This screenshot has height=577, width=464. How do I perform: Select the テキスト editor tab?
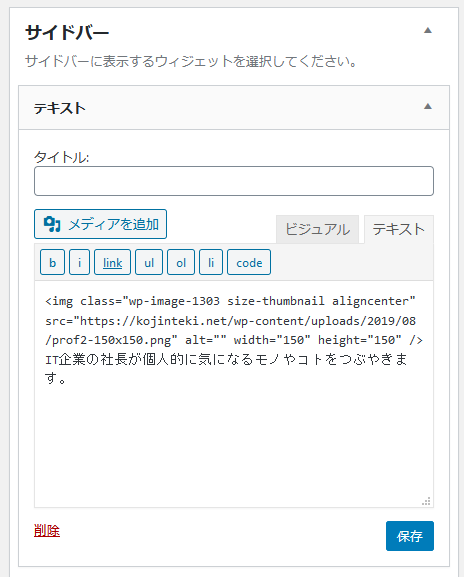click(x=399, y=229)
